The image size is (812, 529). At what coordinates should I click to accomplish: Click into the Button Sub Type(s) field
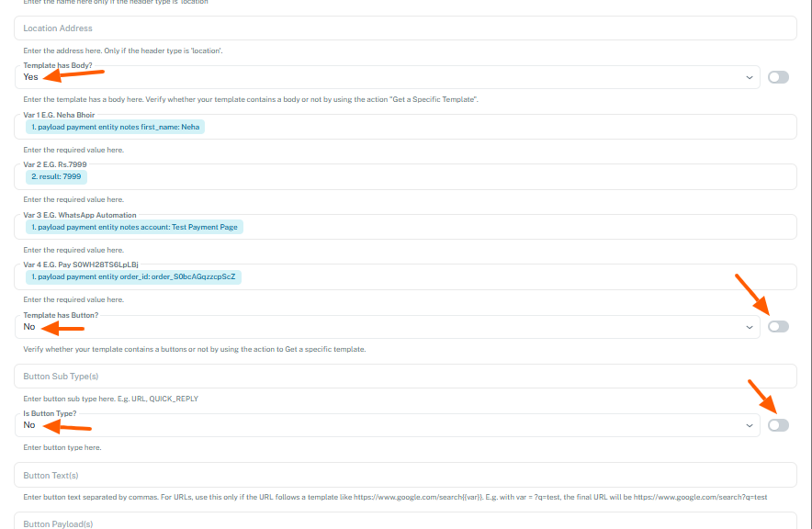point(404,377)
